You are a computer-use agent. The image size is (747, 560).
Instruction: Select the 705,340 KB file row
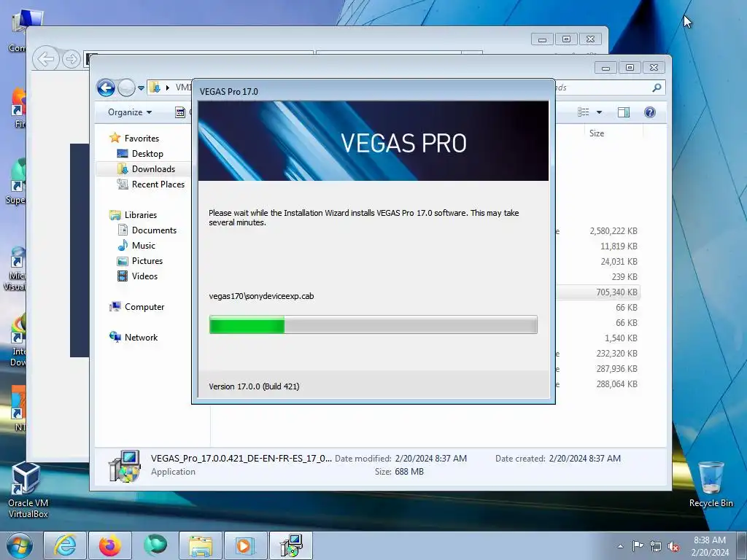point(598,292)
